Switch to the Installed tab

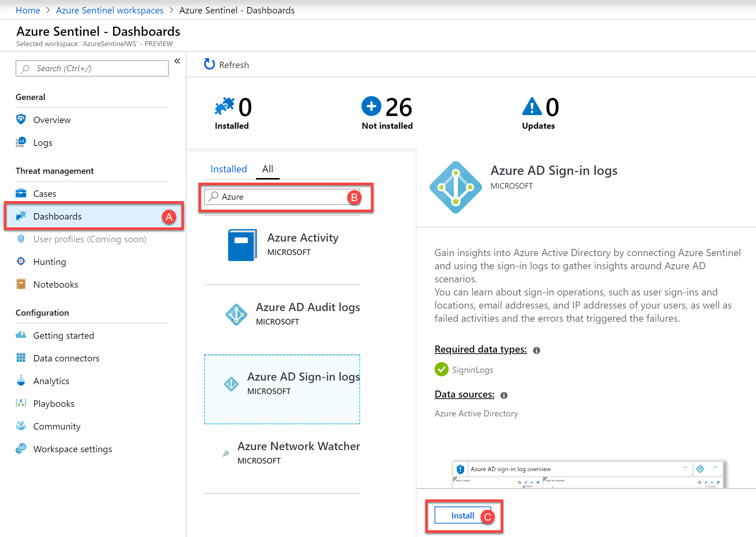(229, 169)
